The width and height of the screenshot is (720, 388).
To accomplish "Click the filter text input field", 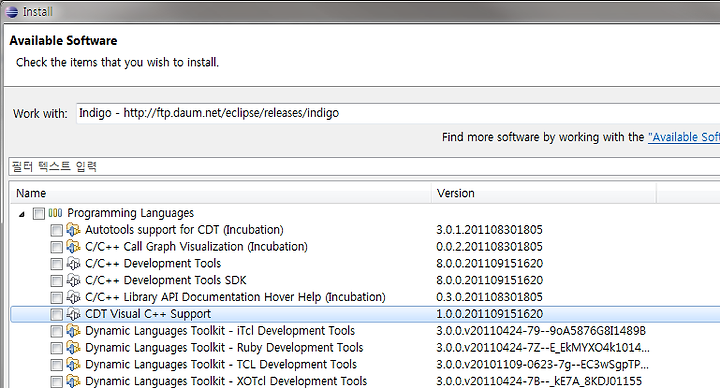I will [x=364, y=166].
